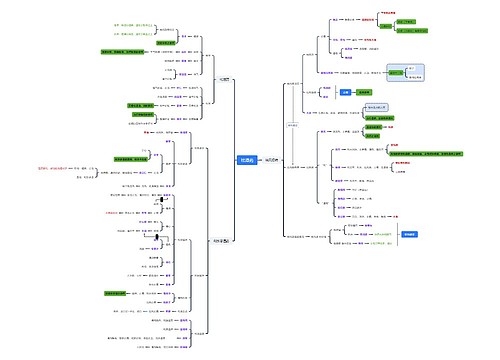The image size is (500, 360).
Task: Click the green node inside the light-blue boundary box
Action: tap(396, 73)
